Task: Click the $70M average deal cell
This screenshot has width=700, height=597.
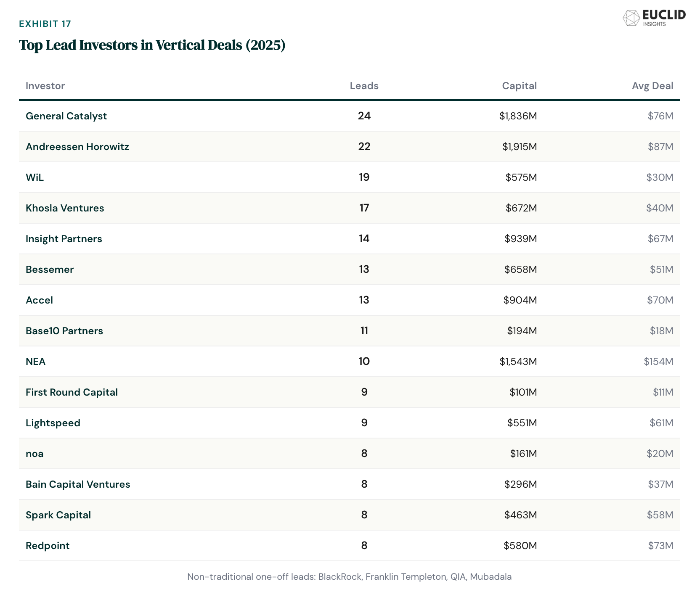Action: click(660, 300)
